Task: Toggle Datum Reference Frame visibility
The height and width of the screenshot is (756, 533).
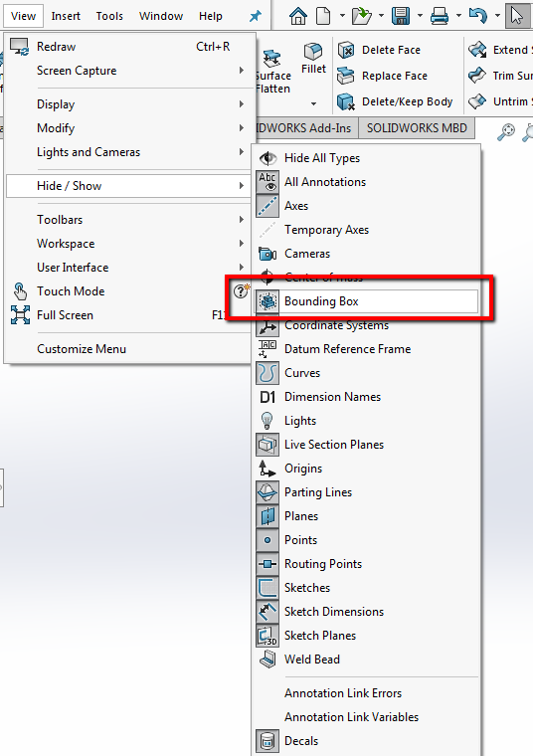Action: point(367,349)
